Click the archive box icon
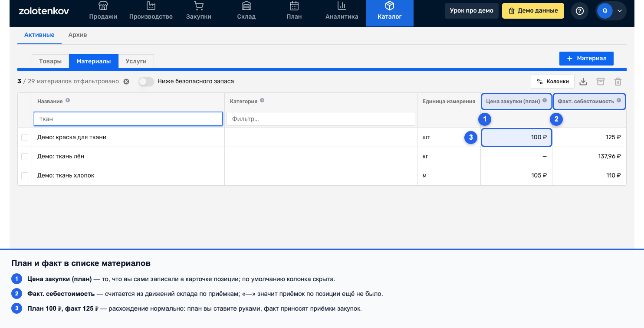The width and height of the screenshot is (644, 328). coord(600,82)
